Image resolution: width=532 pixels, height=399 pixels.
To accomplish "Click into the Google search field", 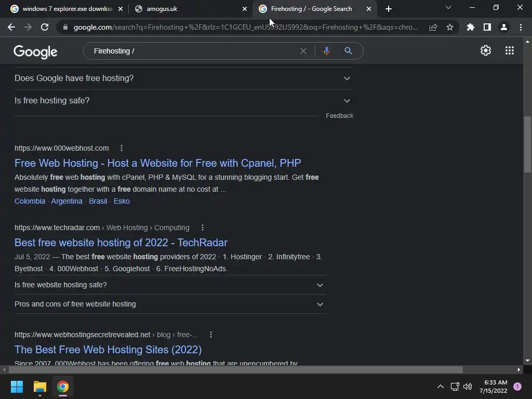I will pos(193,51).
